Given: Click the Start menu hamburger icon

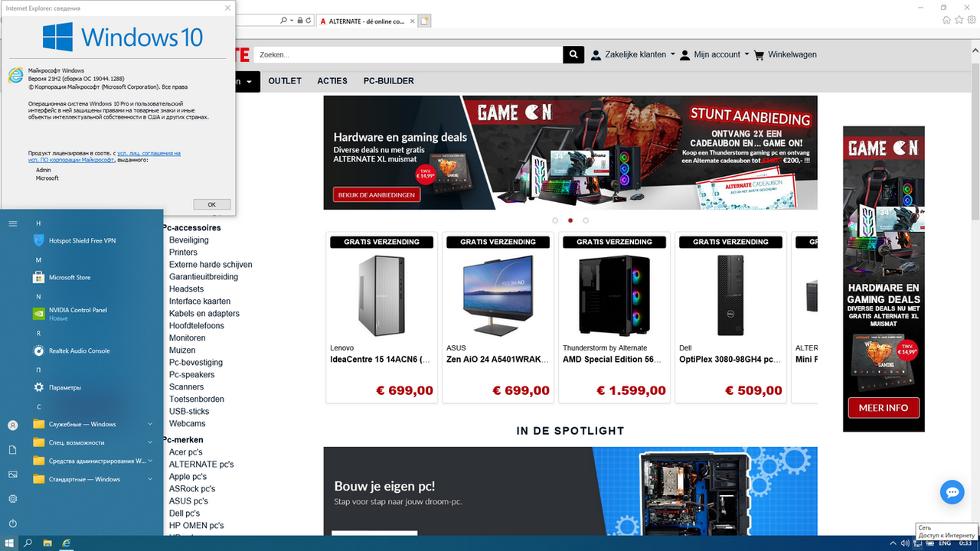Looking at the screenshot, I should [12, 223].
